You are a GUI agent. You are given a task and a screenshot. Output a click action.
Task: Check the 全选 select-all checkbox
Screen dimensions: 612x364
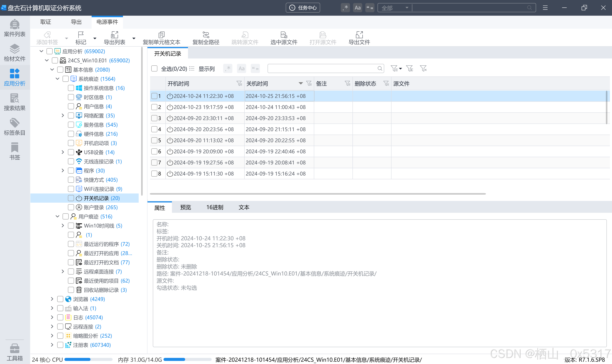154,68
